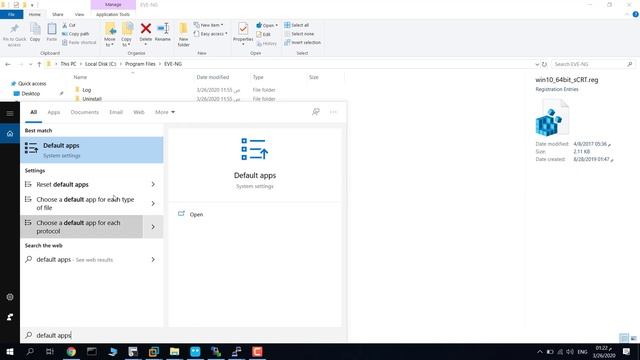640x360 pixels.
Task: Click Desktop in navigation pane
Action: point(31,93)
